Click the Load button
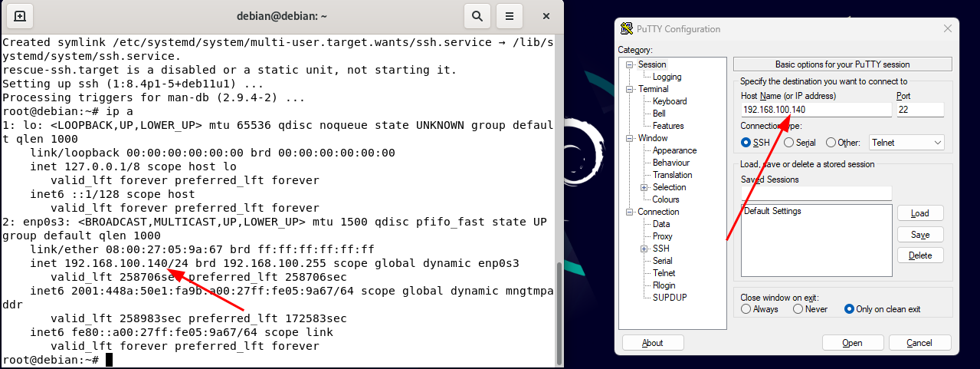This screenshot has width=980, height=369. 920,213
